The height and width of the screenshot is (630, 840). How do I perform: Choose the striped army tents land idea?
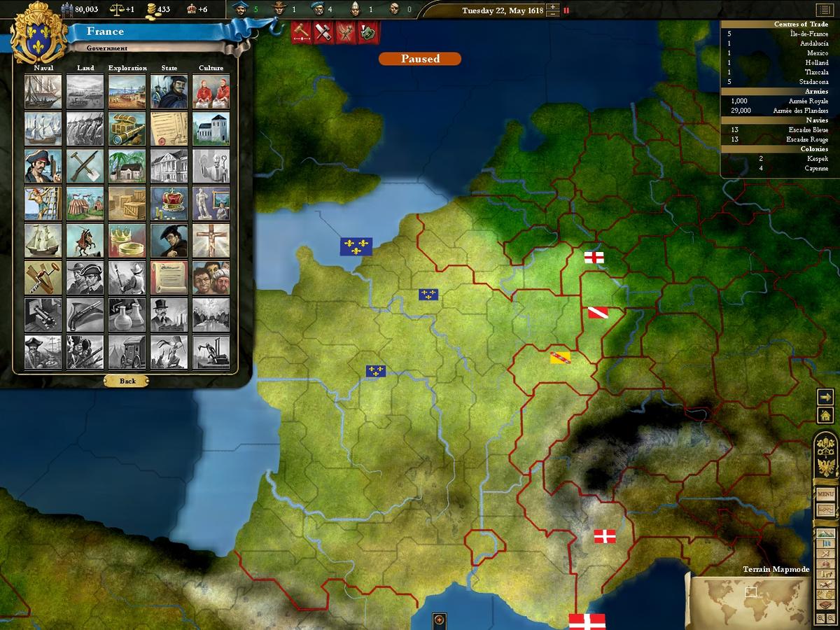pyautogui.click(x=85, y=203)
